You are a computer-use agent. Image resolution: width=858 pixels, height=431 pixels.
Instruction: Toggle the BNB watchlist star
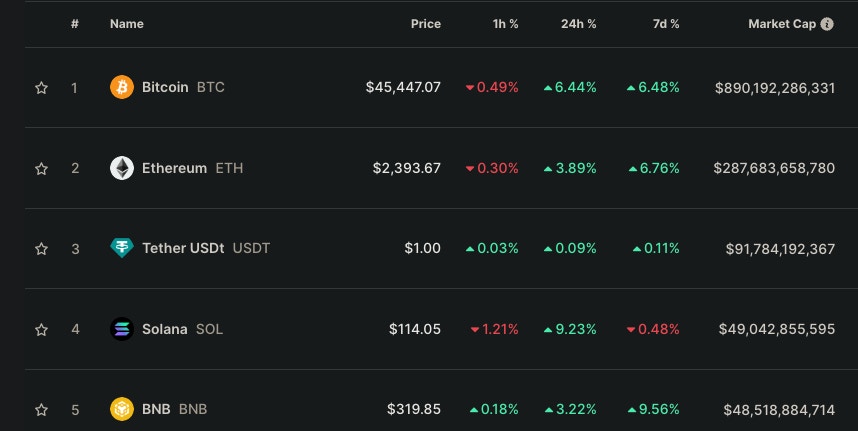pos(41,410)
